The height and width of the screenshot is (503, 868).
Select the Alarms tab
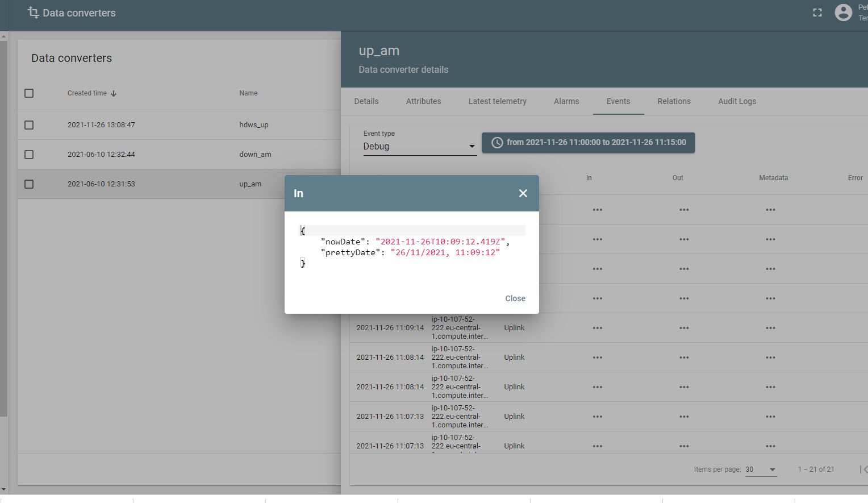(566, 101)
